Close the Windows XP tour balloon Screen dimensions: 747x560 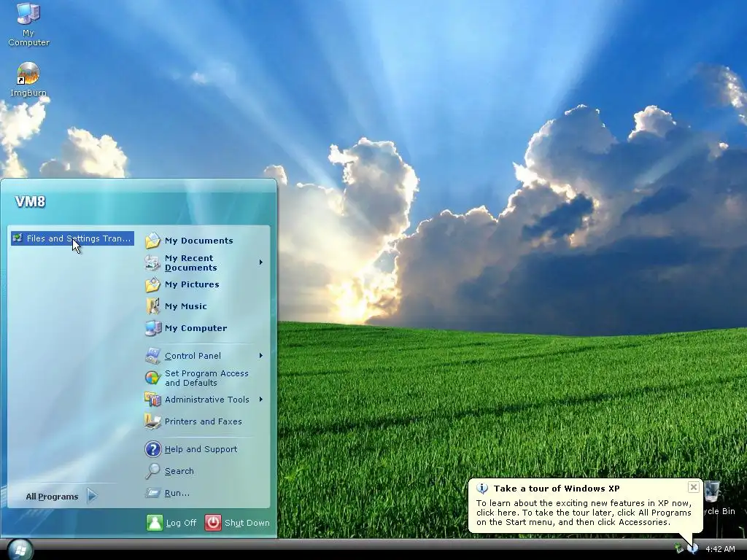(694, 487)
